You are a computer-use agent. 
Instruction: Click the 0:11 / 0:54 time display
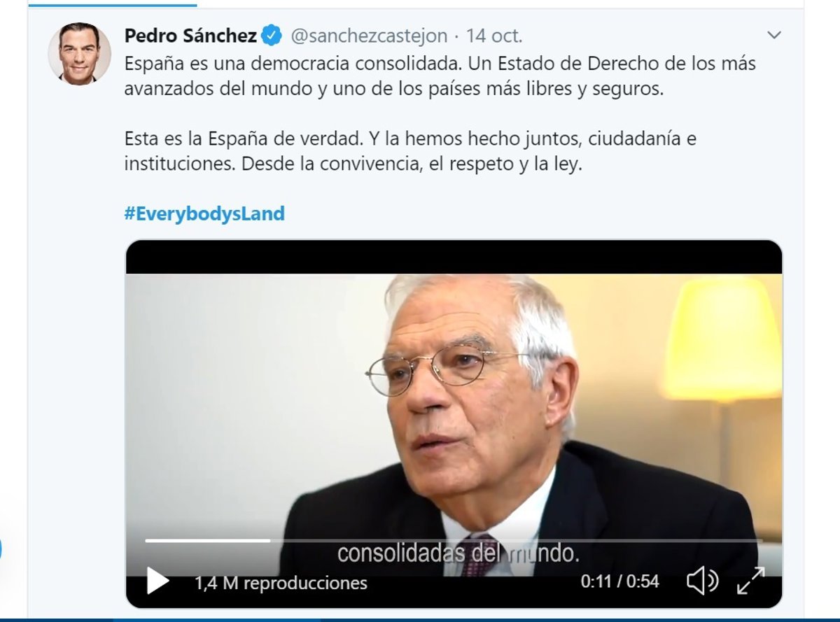[619, 581]
